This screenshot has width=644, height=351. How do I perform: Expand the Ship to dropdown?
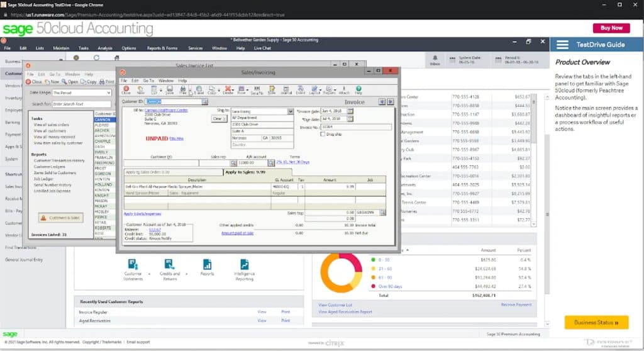pyautogui.click(x=291, y=111)
